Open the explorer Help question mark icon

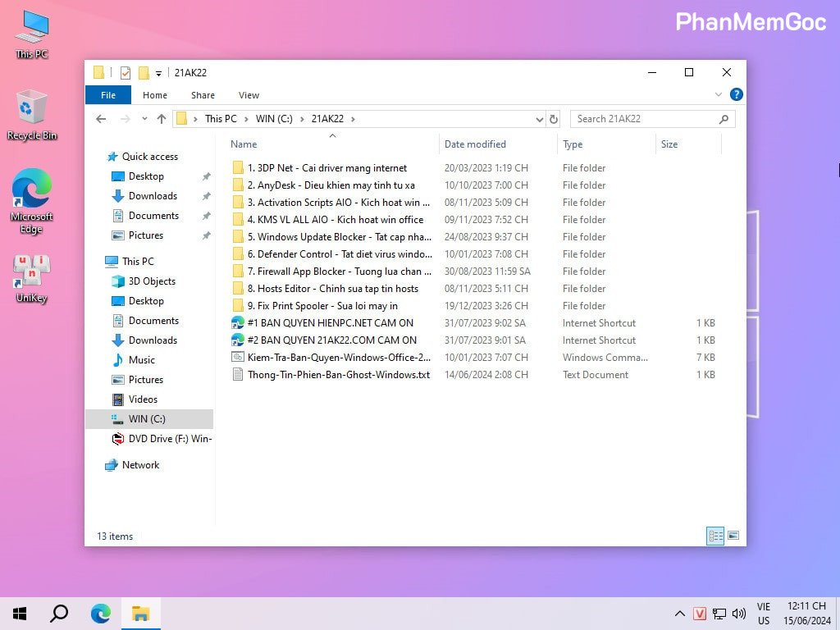736,95
